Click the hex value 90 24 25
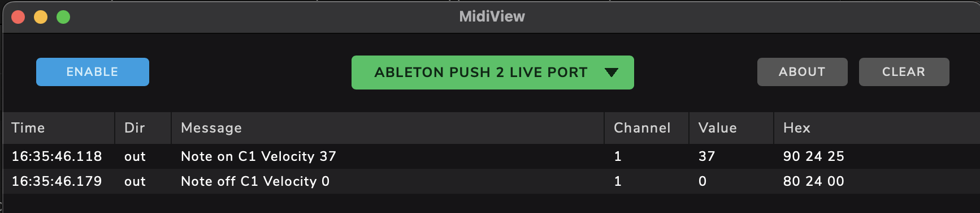The height and width of the screenshot is (213, 980). pos(814,156)
